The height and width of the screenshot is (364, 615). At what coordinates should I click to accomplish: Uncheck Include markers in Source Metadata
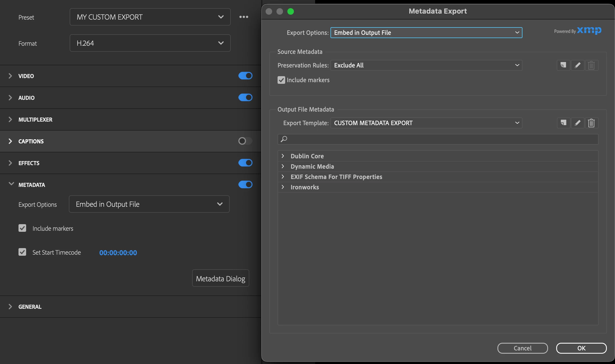pos(281,80)
